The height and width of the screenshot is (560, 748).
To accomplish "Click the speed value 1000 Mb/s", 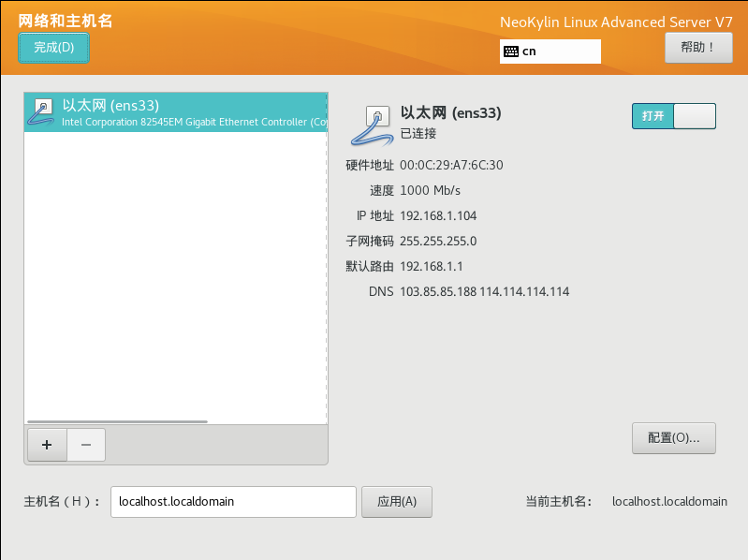I will (x=430, y=190).
